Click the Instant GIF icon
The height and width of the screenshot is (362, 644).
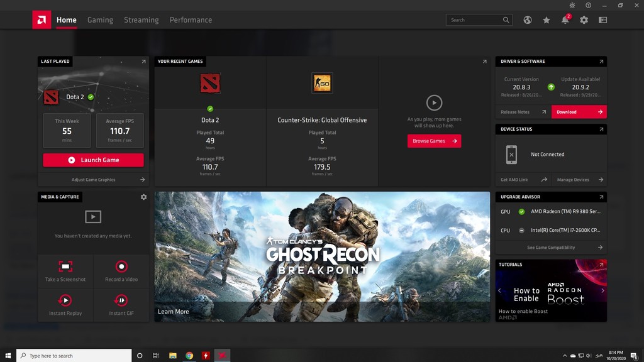point(121,300)
